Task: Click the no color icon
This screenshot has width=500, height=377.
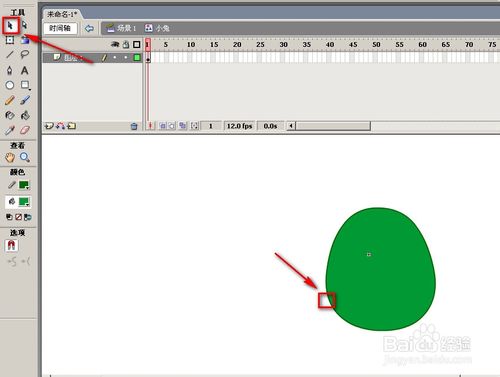Action: tap(19, 217)
